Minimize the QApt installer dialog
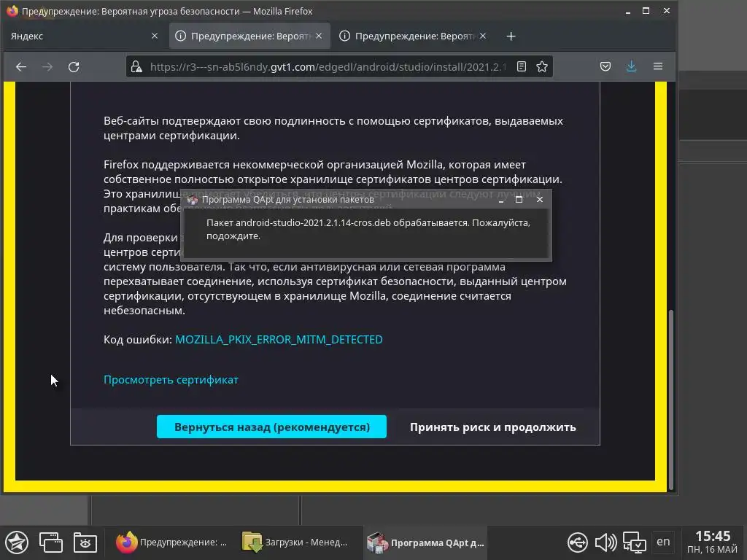 (500, 200)
